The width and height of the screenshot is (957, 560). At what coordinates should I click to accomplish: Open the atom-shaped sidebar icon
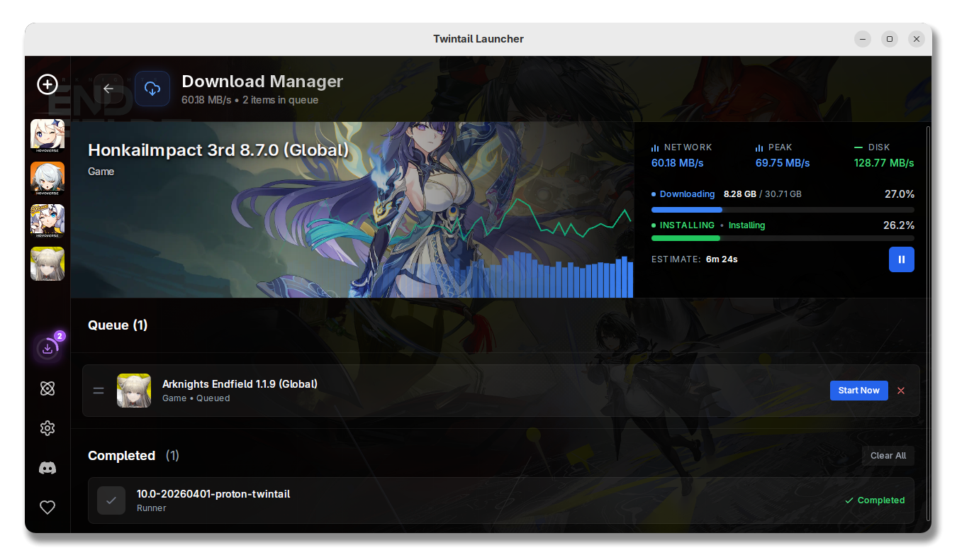tap(47, 388)
